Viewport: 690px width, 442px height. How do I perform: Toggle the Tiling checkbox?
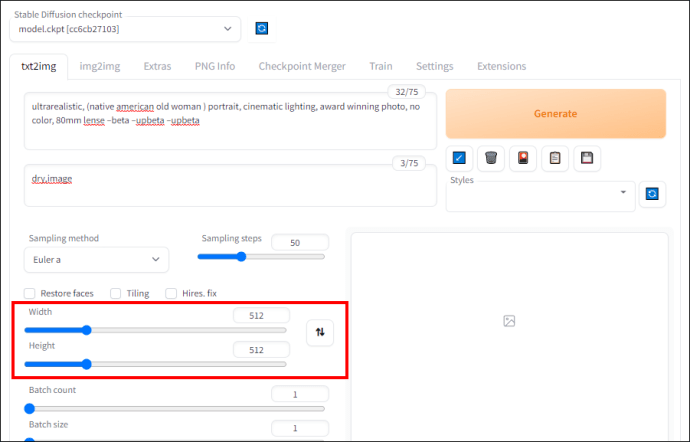coord(116,293)
